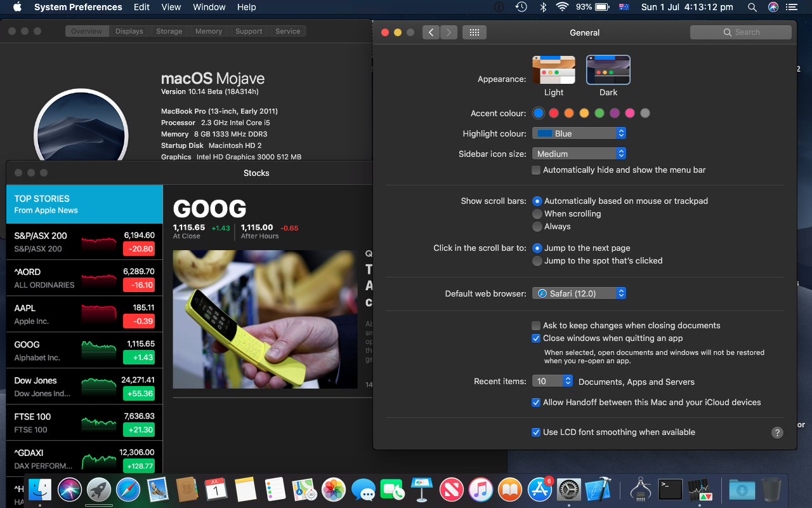Open Photos app in the Dock

334,490
